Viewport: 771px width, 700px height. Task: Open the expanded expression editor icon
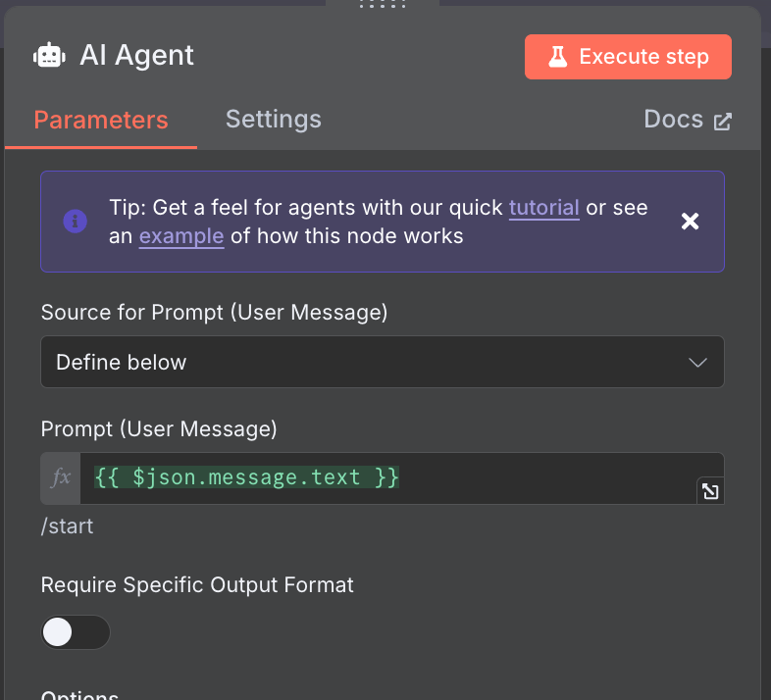point(709,491)
